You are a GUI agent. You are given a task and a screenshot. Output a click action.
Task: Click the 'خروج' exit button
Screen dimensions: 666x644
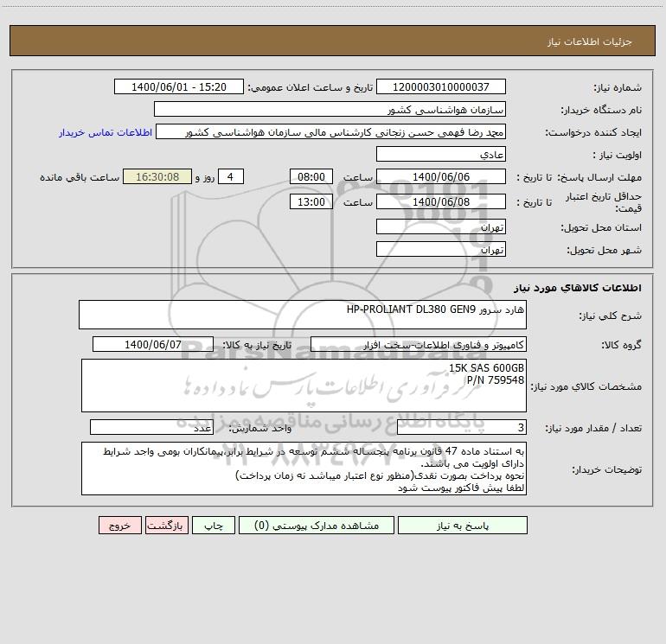[x=119, y=526]
